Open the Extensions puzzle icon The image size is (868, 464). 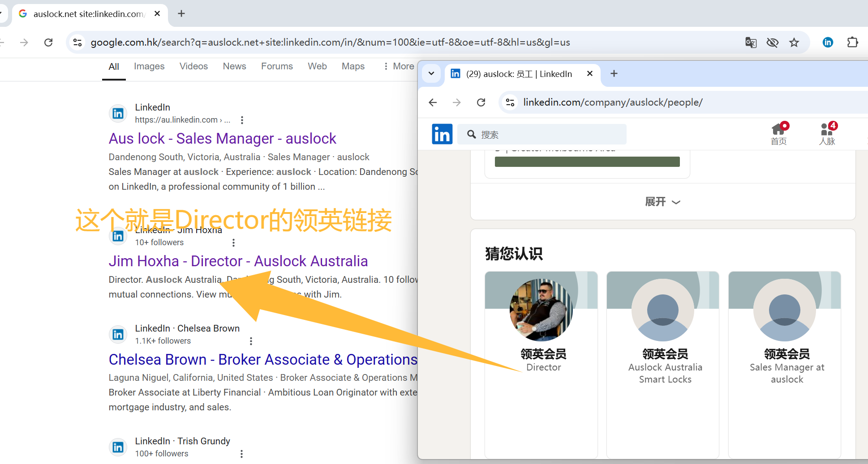(x=853, y=43)
